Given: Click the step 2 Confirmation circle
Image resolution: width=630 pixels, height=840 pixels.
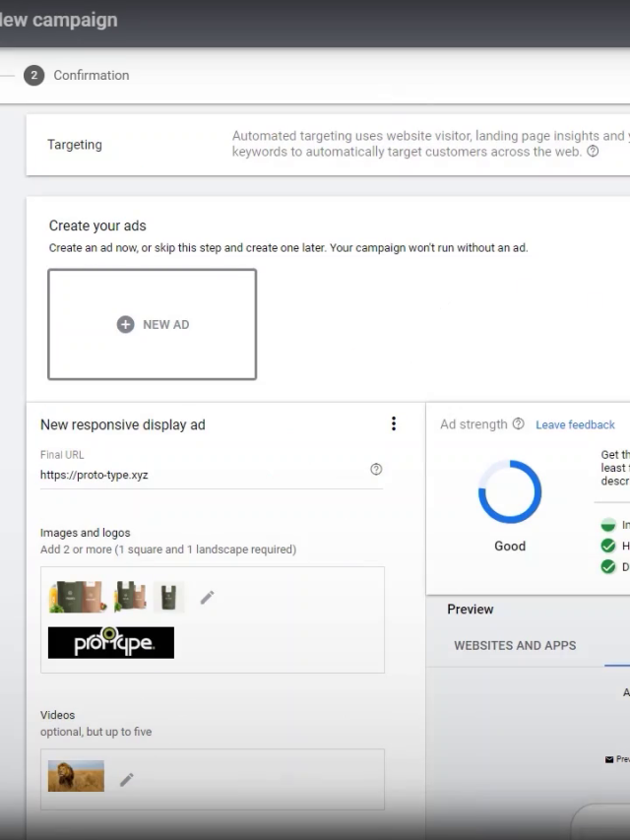Looking at the screenshot, I should click(x=34, y=76).
